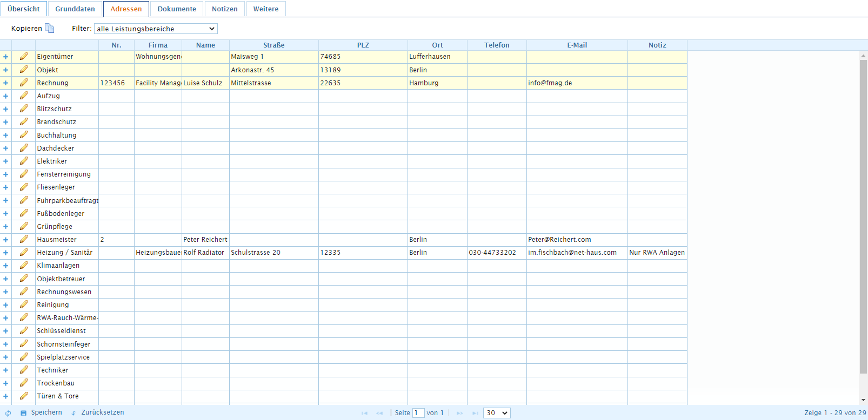Edit the Elektriker row pencil icon
Viewport: 868px width, 420px height.
click(x=24, y=161)
